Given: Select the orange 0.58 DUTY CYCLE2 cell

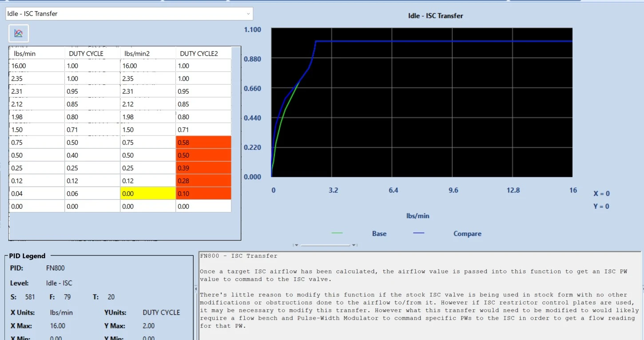Looking at the screenshot, I should 203,142.
